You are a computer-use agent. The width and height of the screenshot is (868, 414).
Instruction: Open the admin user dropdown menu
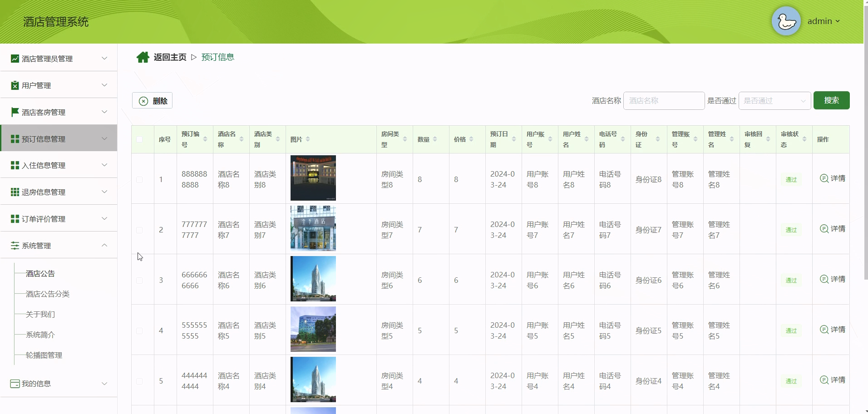pyautogui.click(x=824, y=21)
